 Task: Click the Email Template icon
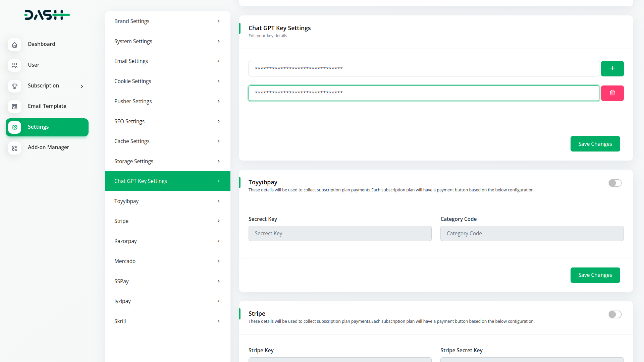(14, 107)
